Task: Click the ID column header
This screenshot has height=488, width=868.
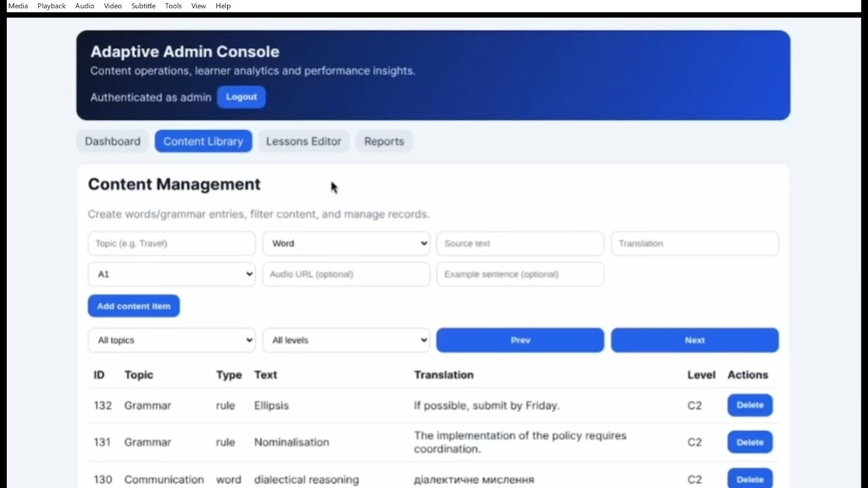Action: (99, 375)
